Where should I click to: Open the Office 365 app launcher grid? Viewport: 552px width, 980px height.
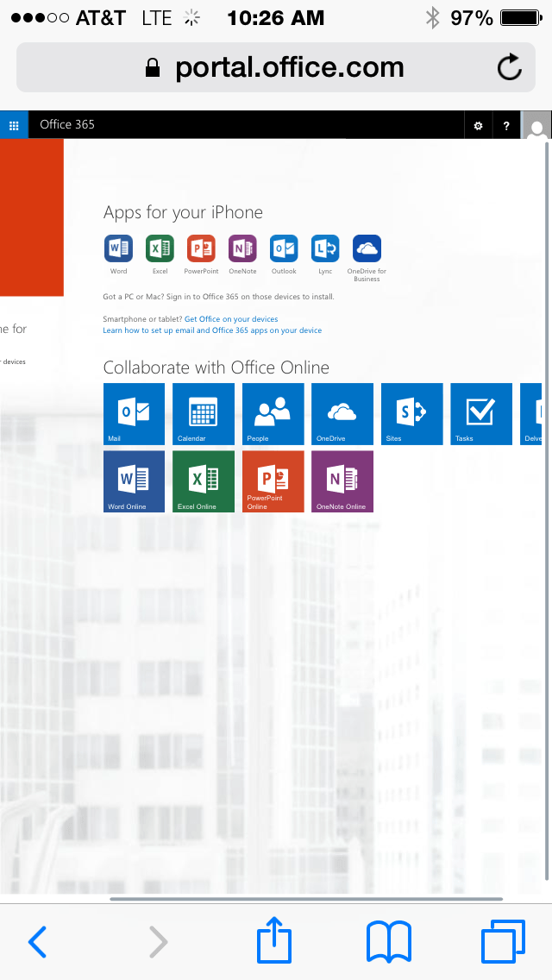(14, 125)
